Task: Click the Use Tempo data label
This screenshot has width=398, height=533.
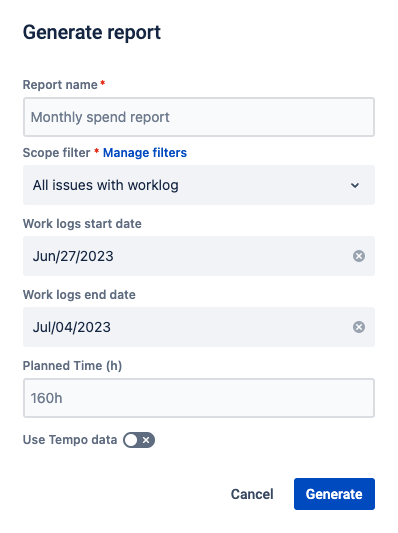Action: click(x=70, y=440)
